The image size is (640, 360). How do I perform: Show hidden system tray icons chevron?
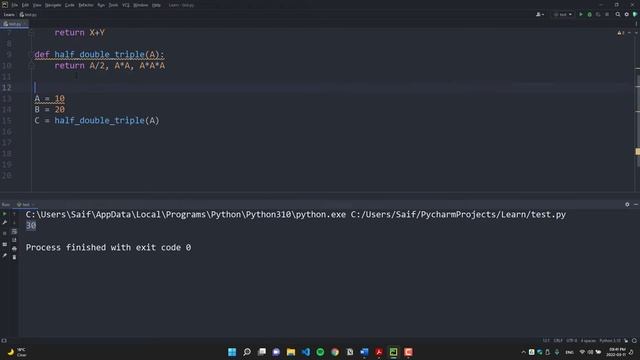[523, 352]
